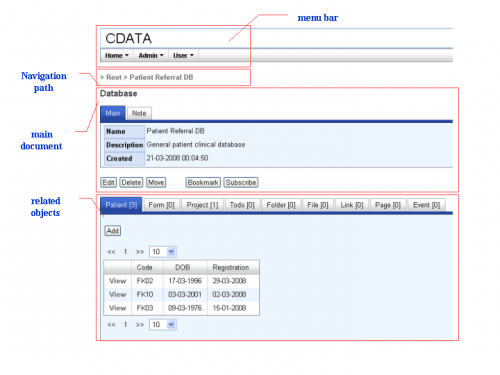Select the Folder [0] tab
Image resolution: width=500 pixels, height=375 pixels.
[x=281, y=205]
